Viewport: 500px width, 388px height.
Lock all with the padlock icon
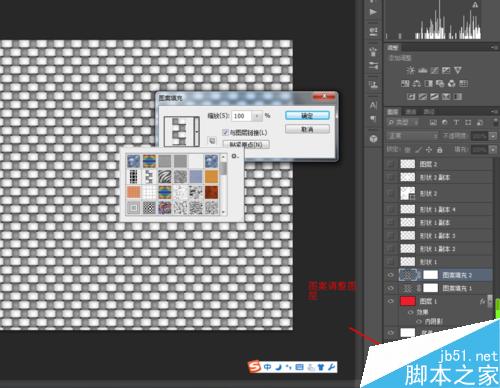(440, 150)
